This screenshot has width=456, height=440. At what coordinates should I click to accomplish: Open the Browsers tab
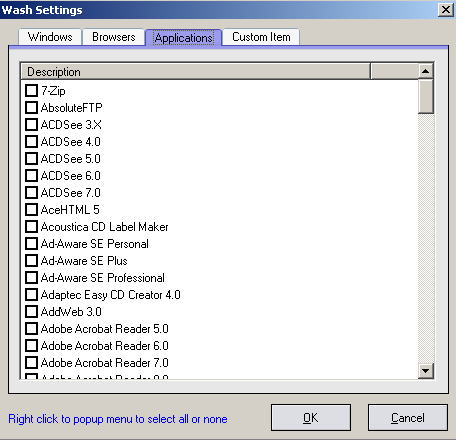(114, 37)
